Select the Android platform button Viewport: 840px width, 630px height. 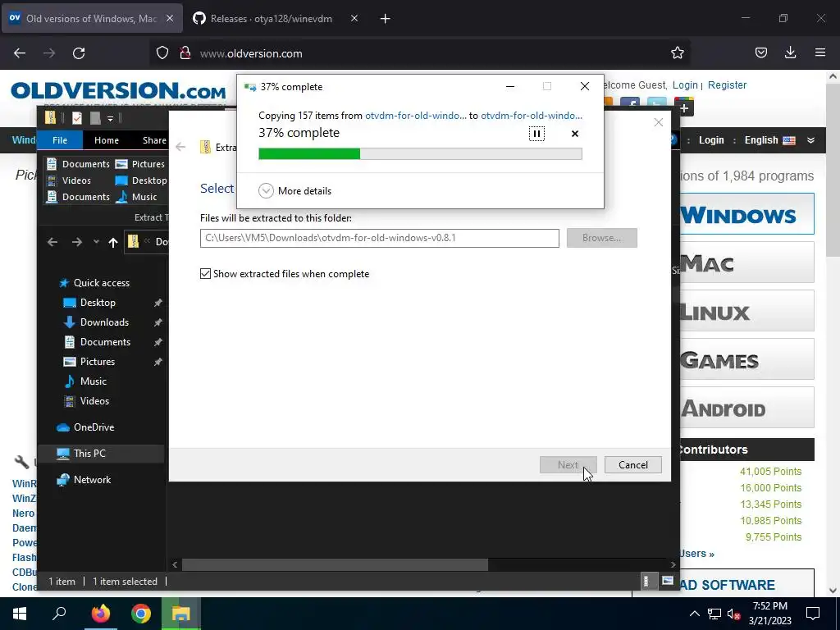746,408
